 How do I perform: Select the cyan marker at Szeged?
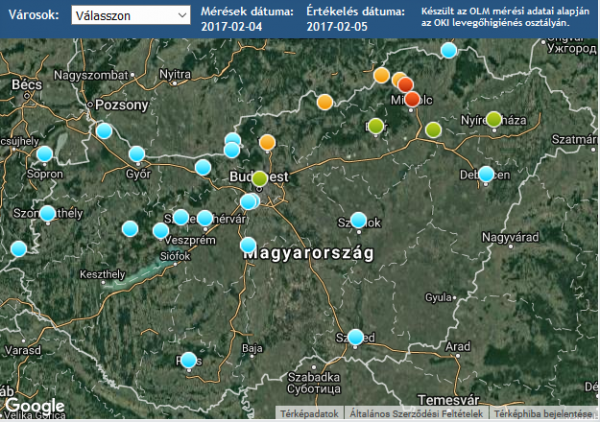pyautogui.click(x=356, y=337)
